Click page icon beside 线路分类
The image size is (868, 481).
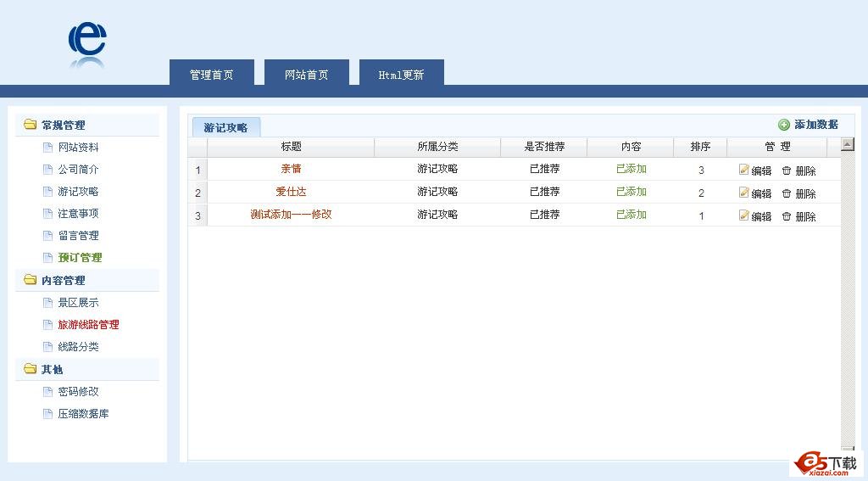click(x=47, y=347)
